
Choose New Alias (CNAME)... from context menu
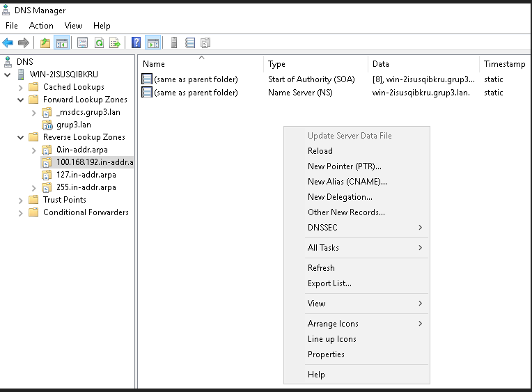[357, 182]
